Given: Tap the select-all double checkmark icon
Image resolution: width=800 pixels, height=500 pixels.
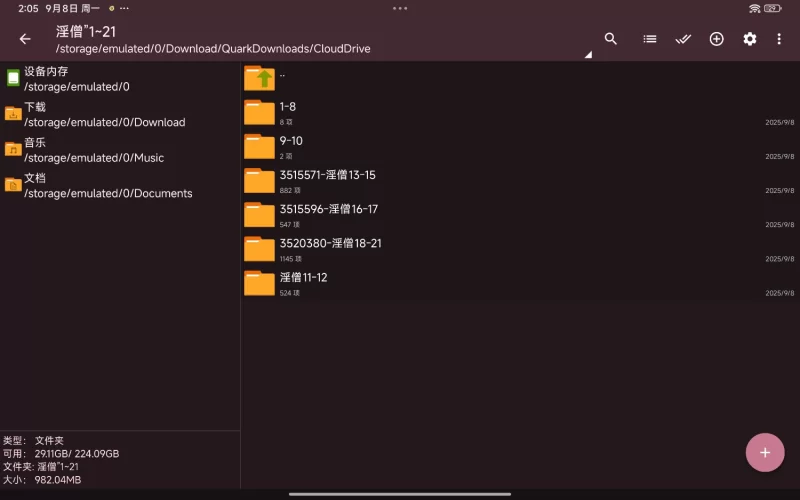Looking at the screenshot, I should click(683, 39).
